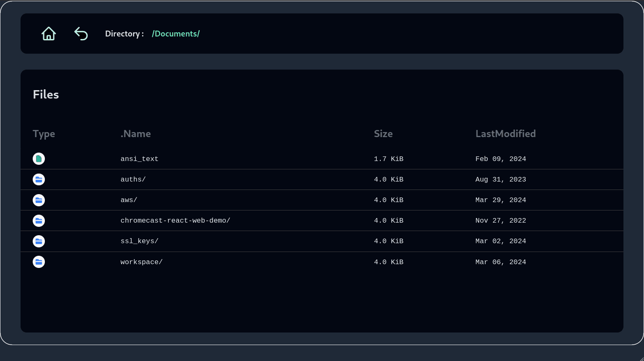Screen dimensions: 644x361
Task: Navigate into the aws/ directory
Action: point(129,200)
